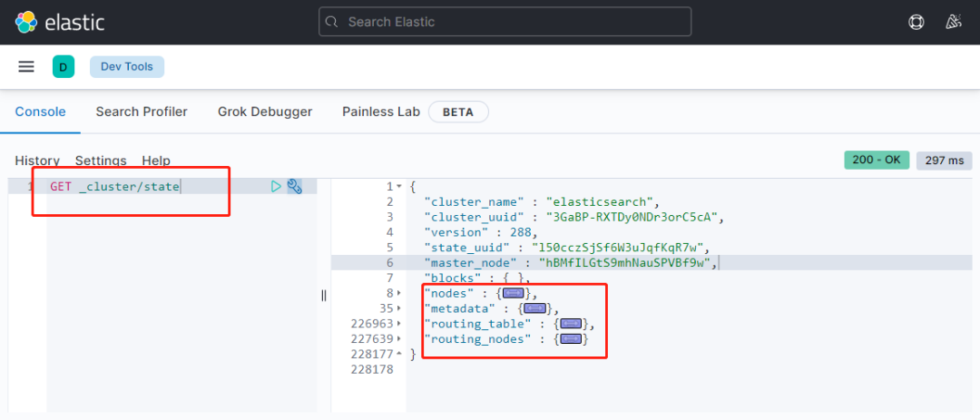980x420 pixels.
Task: Click the editor pane divider handle
Action: [324, 296]
